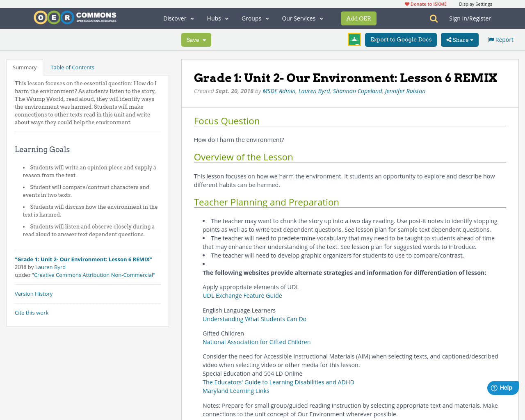Open Version History
The image size is (525, 420).
(33, 293)
